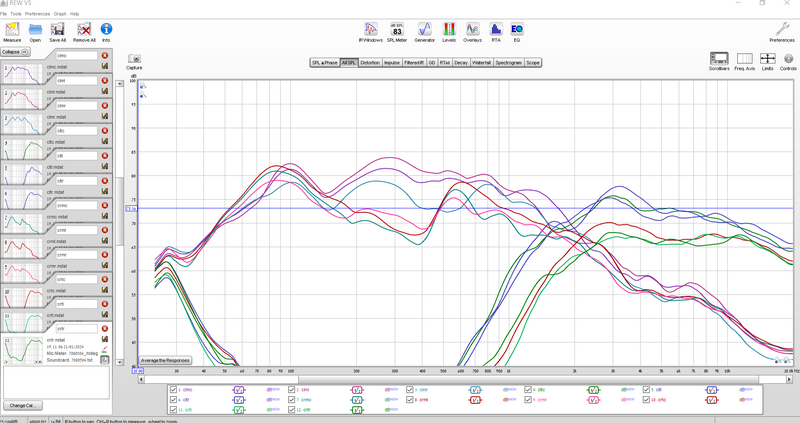Open the signal Generator
Image resolution: width=800 pixels, height=423 pixels.
tap(424, 30)
